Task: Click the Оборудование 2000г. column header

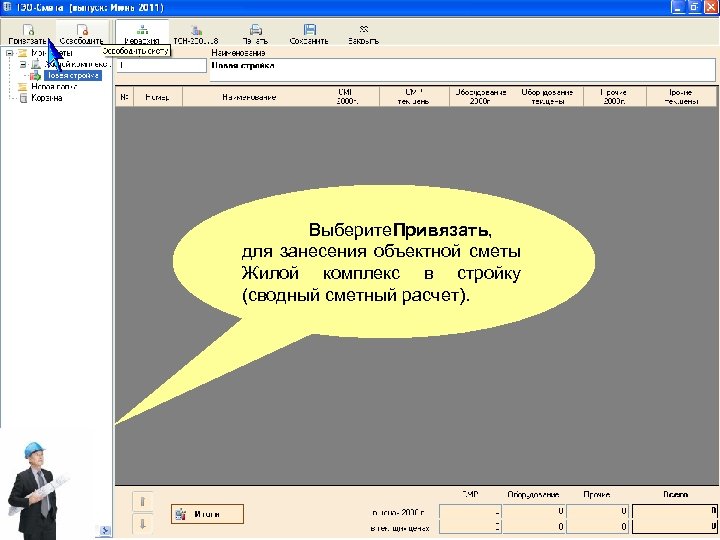Action: [x=481, y=97]
